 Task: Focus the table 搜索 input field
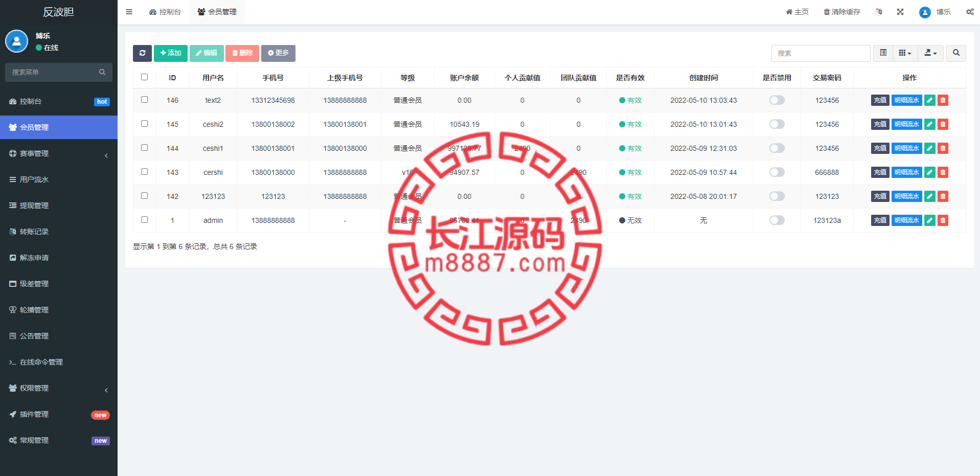[821, 53]
